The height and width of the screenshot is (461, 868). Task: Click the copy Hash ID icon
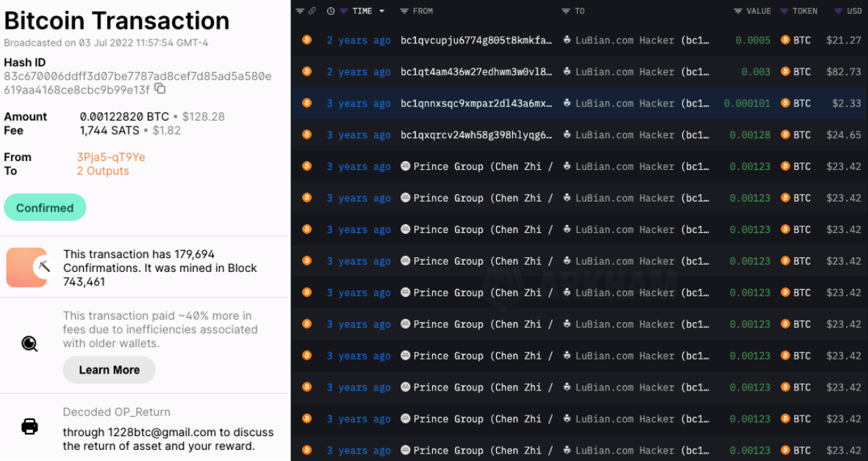[159, 87]
